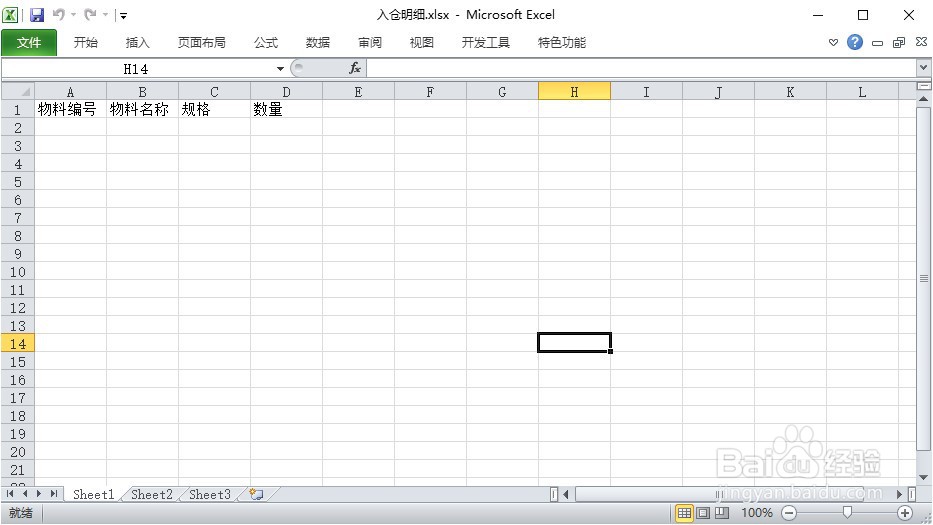Minimize the workbook window icon

point(877,43)
